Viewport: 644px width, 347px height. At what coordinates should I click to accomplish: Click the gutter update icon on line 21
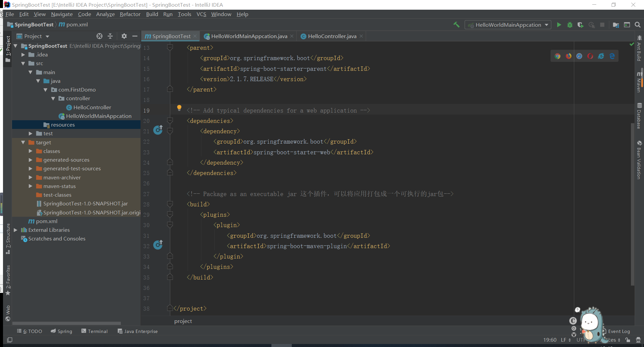pyautogui.click(x=158, y=130)
